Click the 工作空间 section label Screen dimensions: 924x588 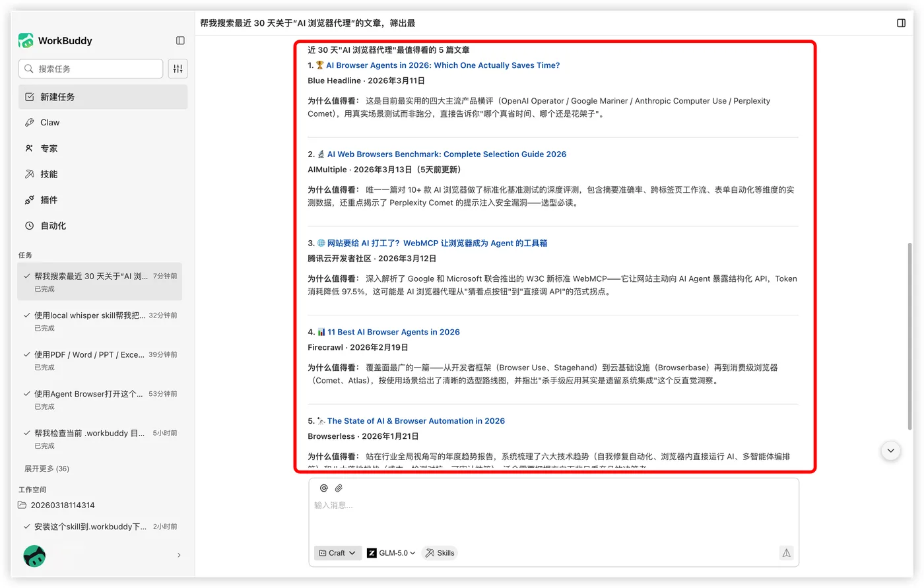pyautogui.click(x=32, y=490)
